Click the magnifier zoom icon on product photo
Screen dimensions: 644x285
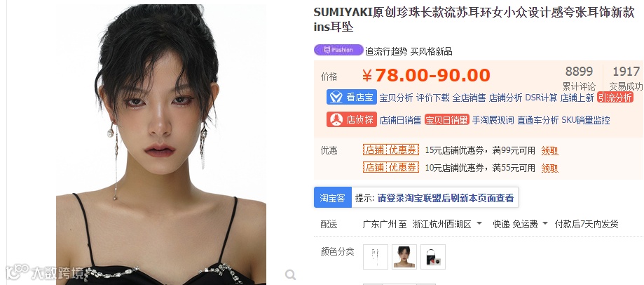[290, 274]
